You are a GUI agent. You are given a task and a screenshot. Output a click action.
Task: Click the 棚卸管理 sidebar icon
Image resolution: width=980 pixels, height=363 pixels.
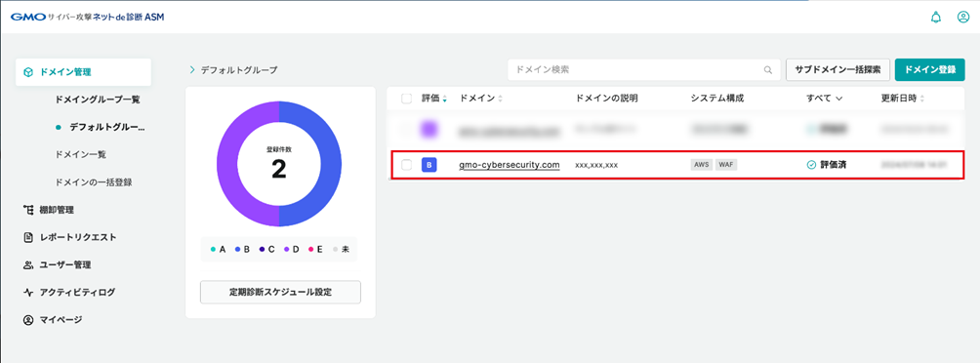pos(27,210)
